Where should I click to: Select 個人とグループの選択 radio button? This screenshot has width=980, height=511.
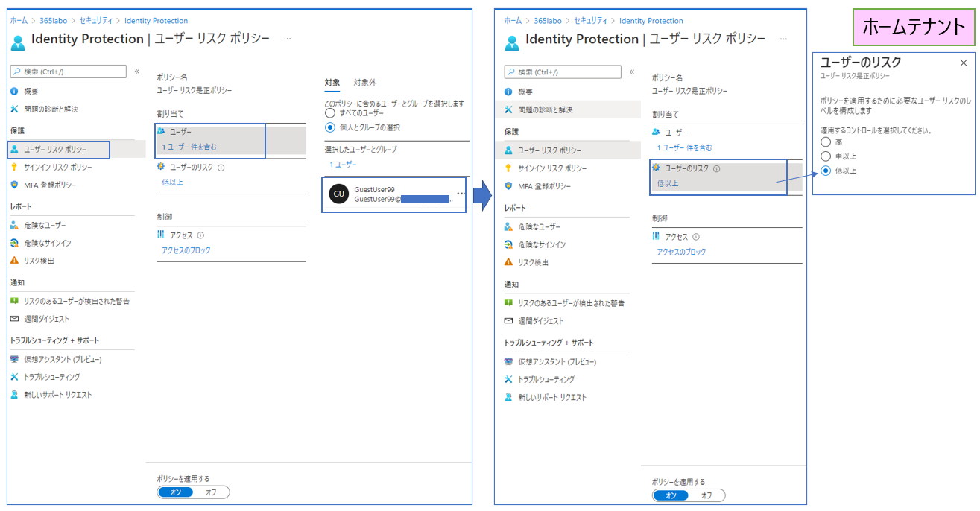(x=330, y=127)
